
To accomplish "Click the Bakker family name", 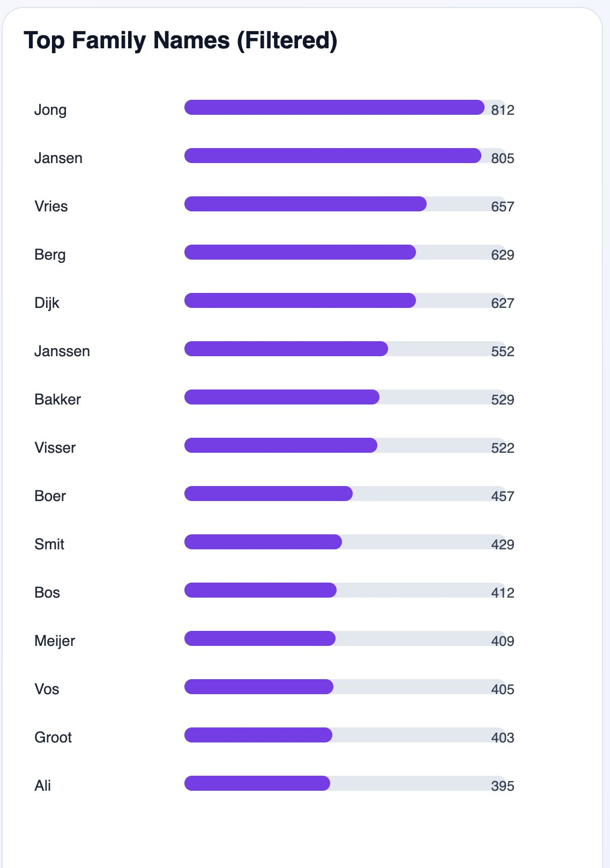I will coord(57,400).
